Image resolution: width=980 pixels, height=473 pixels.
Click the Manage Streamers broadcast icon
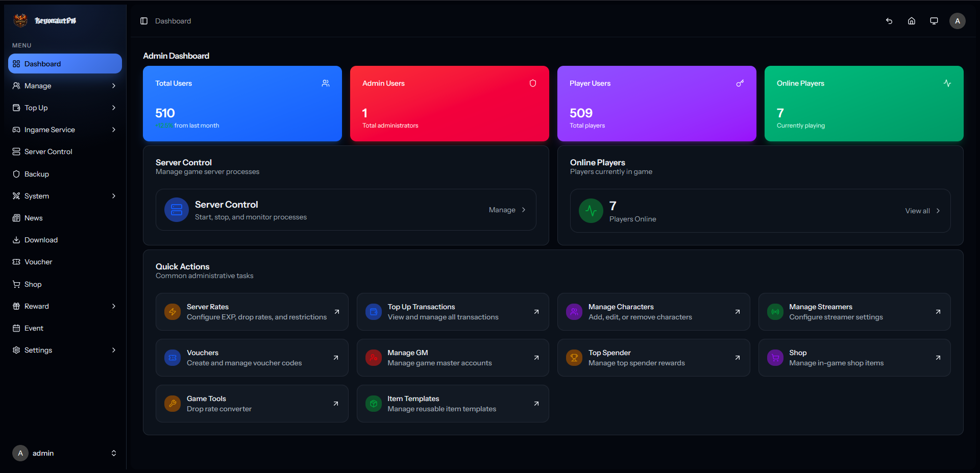(x=775, y=312)
